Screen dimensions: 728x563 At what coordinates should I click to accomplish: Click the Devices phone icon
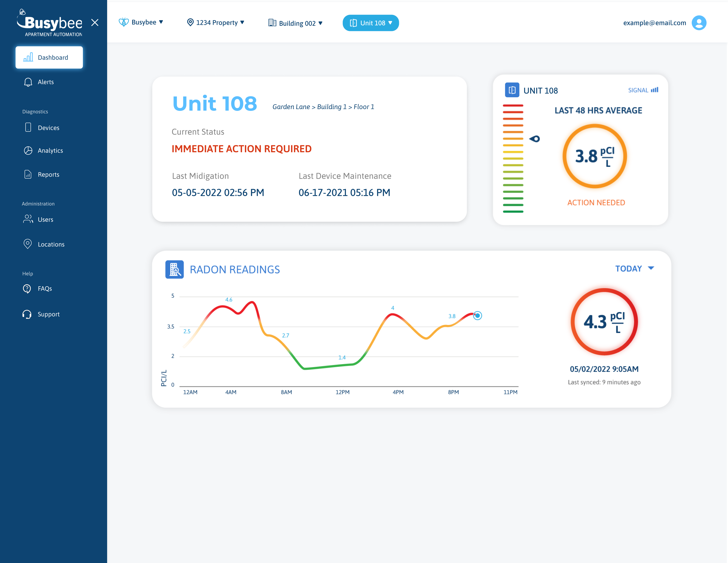[x=28, y=127]
